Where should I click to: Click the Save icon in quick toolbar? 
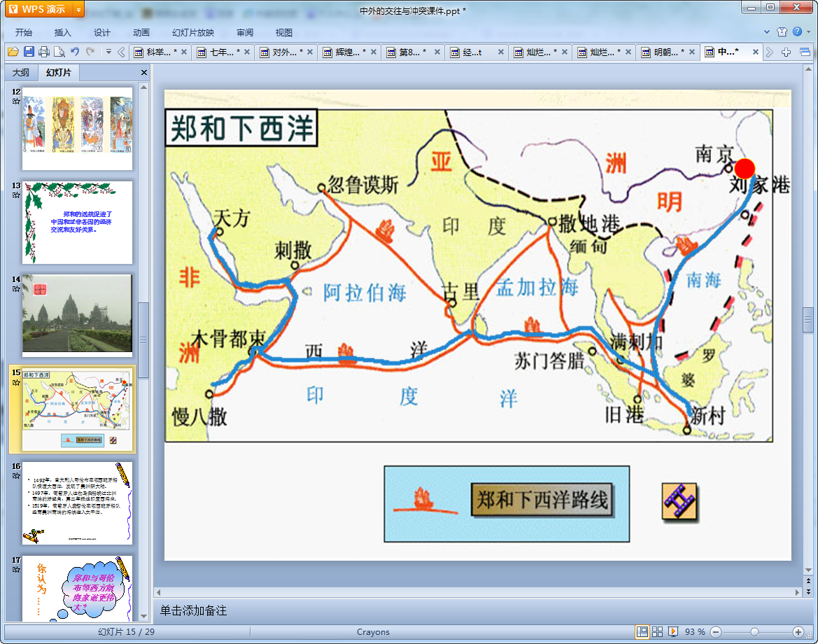[x=29, y=52]
